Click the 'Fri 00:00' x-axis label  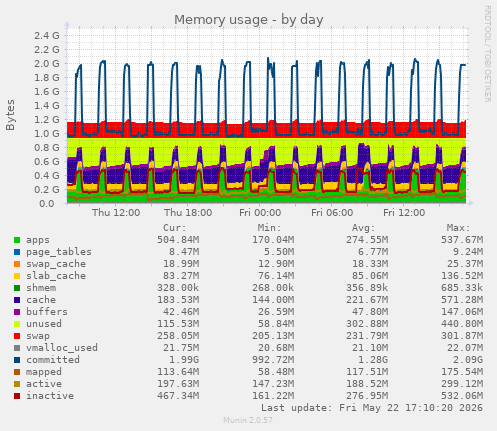(x=260, y=213)
